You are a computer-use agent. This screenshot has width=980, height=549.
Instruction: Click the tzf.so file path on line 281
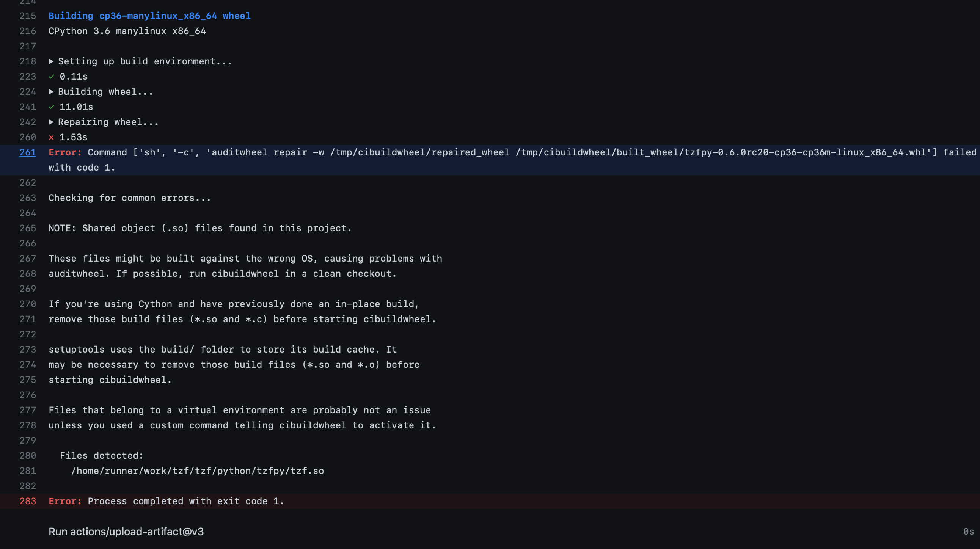pos(198,471)
